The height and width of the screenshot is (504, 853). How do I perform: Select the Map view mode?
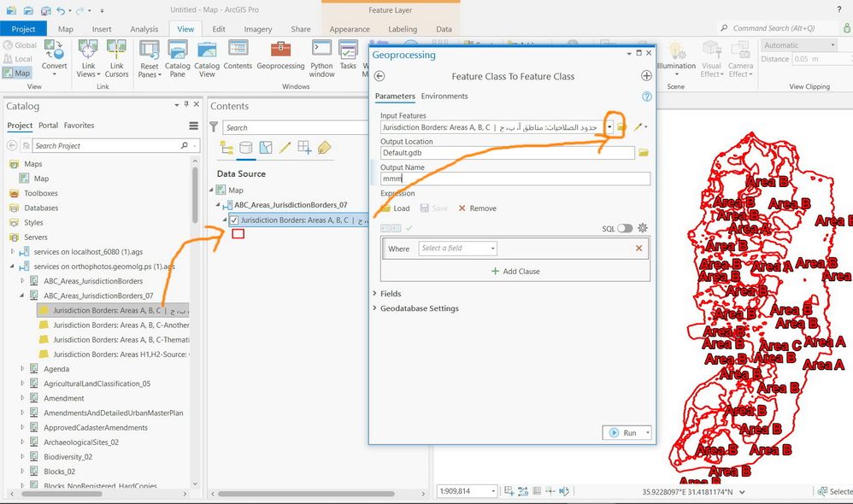click(16, 73)
